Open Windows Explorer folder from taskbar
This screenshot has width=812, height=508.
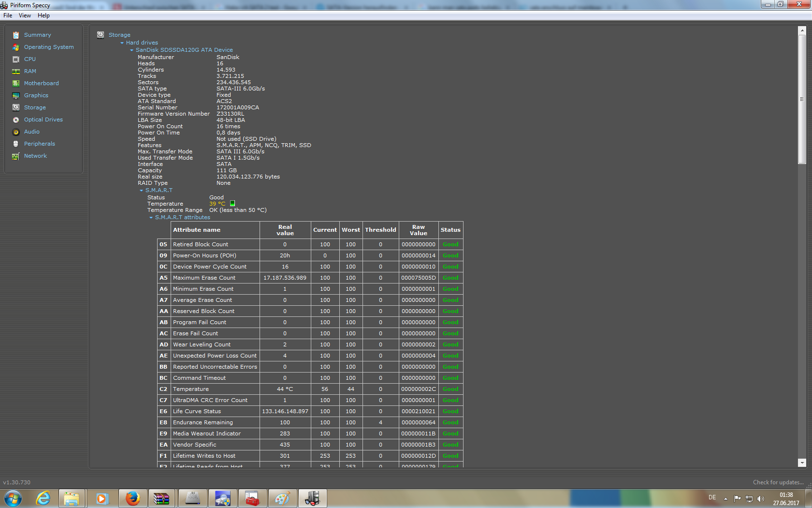click(x=72, y=498)
